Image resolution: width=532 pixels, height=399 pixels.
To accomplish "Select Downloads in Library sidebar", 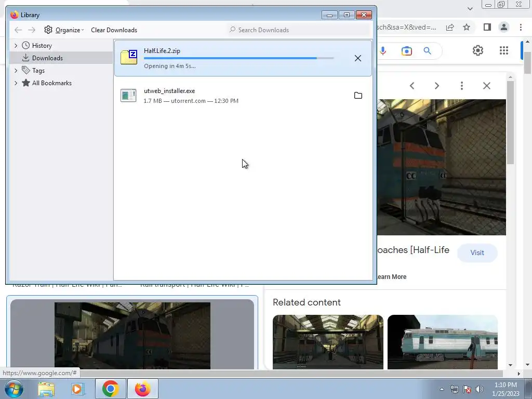I will (47, 58).
